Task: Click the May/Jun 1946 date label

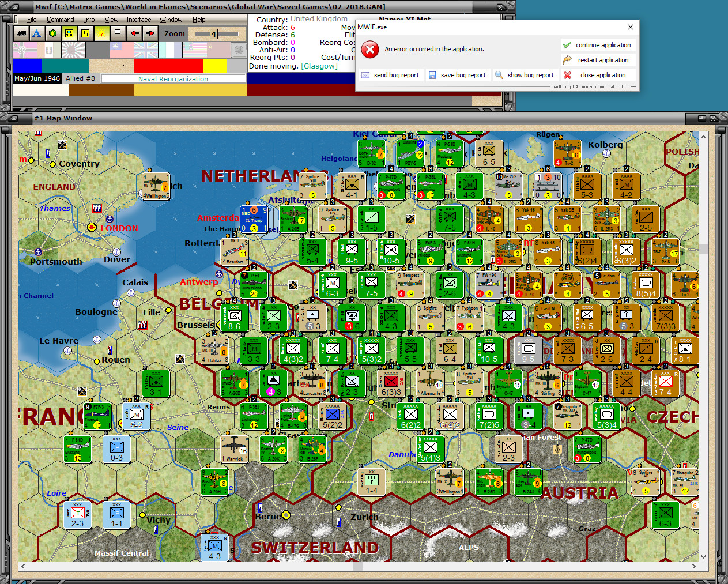Action: [x=37, y=78]
